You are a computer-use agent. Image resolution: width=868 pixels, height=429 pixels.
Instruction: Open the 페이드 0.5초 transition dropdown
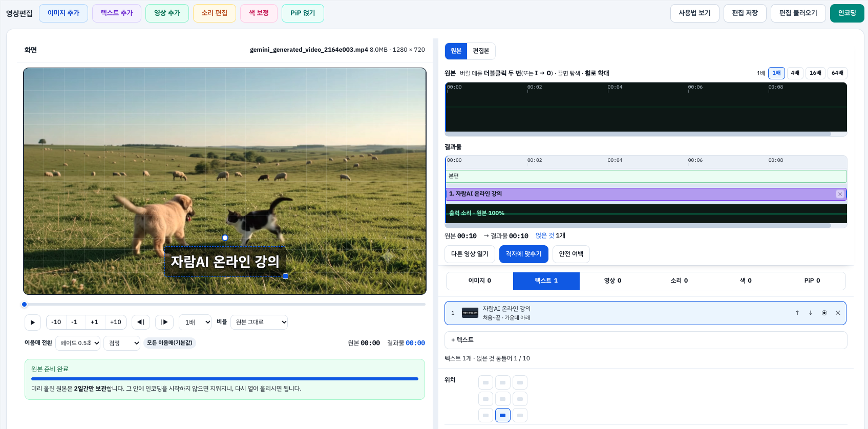click(78, 343)
